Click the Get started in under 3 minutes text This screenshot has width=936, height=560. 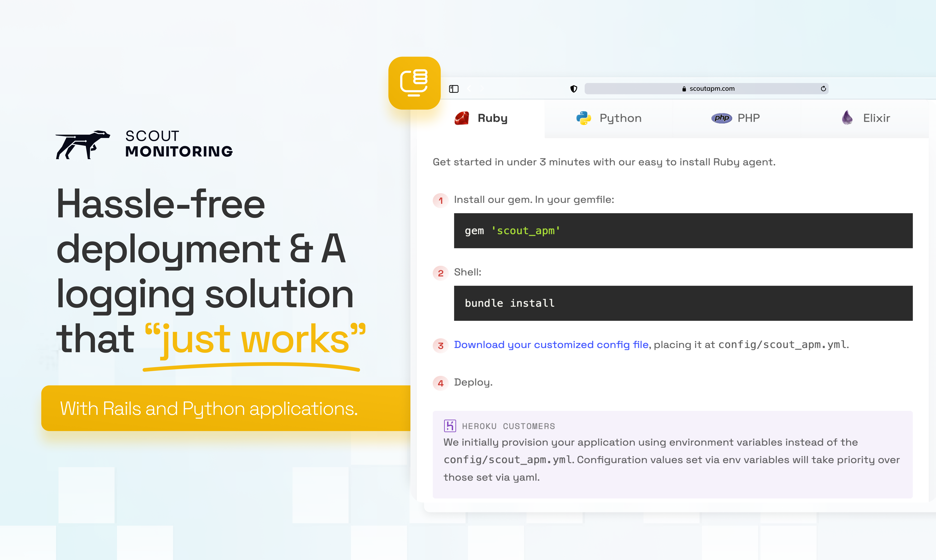click(x=604, y=162)
